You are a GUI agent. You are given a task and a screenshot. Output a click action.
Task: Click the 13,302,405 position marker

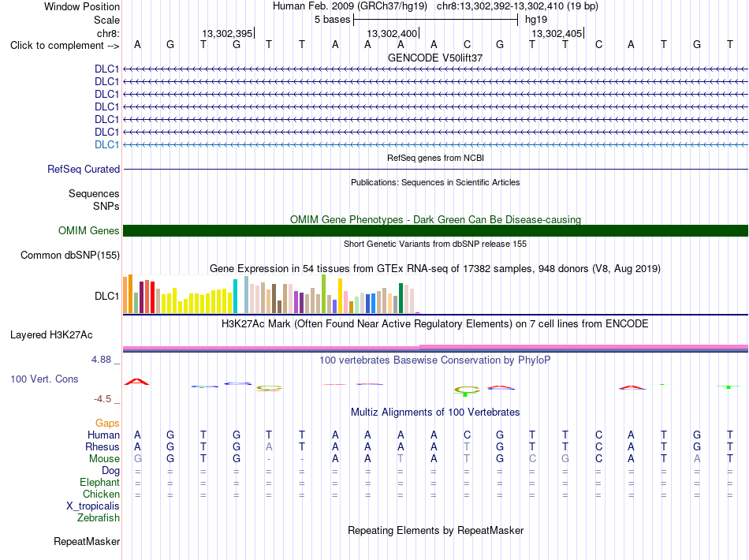click(x=557, y=33)
